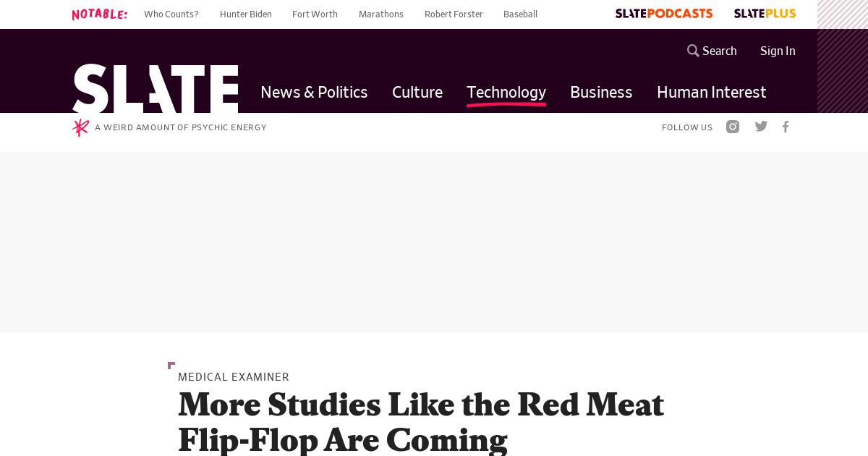Viewport: 868px width, 456px height.
Task: Open the Culture section
Action: (417, 92)
